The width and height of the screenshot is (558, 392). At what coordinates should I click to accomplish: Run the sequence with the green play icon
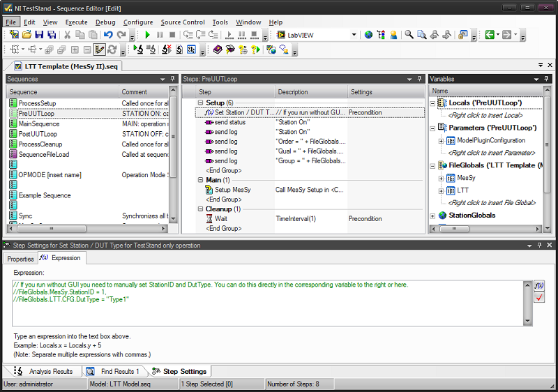tap(148, 34)
